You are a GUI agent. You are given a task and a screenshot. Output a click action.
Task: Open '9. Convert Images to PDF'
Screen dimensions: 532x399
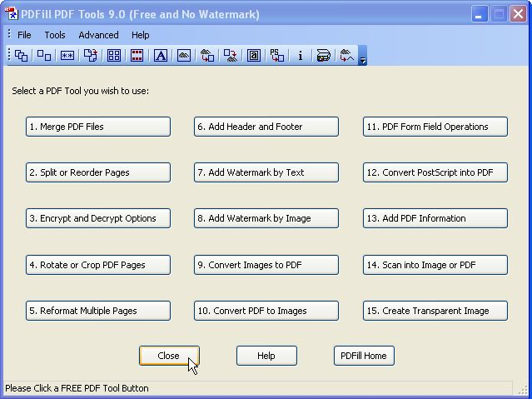pyautogui.click(x=266, y=265)
